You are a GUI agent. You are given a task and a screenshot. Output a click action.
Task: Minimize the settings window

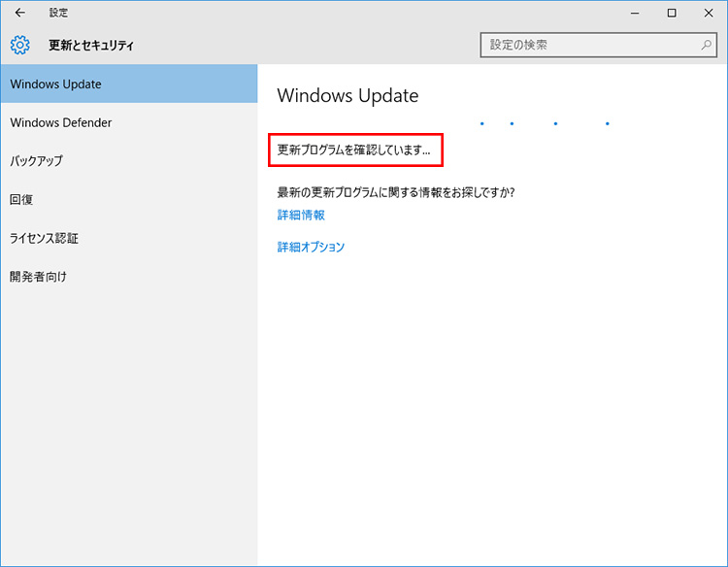click(x=635, y=13)
